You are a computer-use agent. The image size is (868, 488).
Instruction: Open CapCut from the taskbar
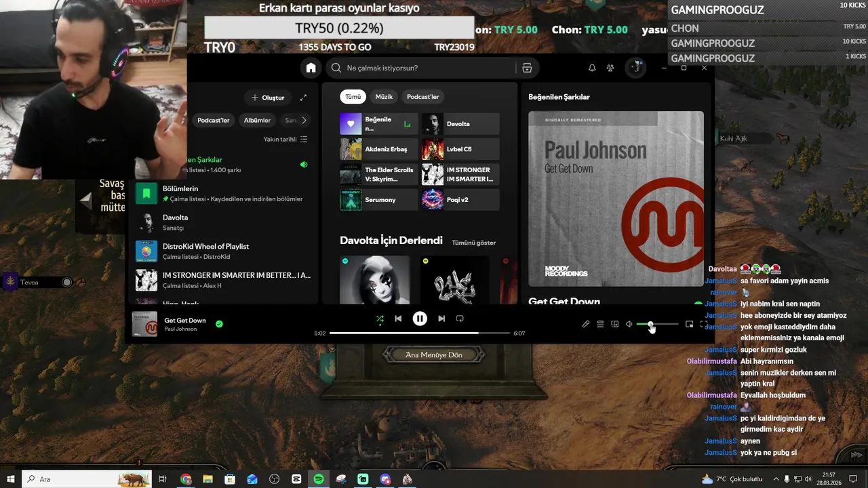click(x=296, y=479)
